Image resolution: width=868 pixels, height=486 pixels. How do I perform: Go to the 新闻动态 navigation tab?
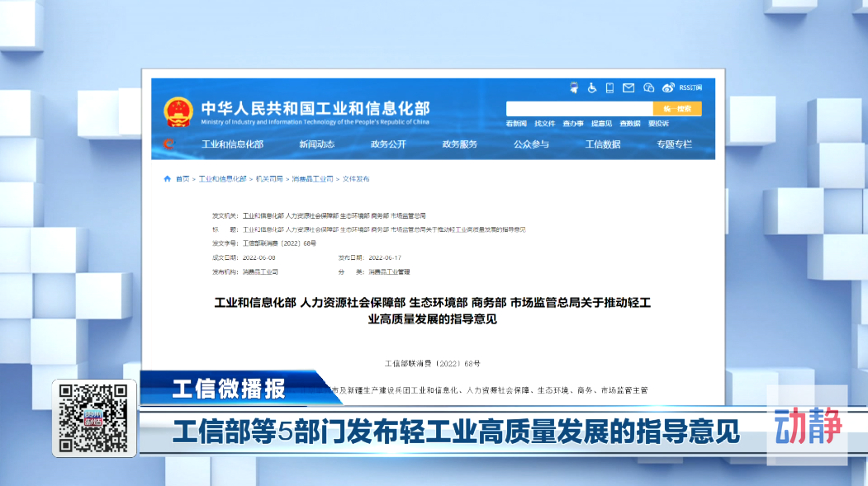point(316,144)
